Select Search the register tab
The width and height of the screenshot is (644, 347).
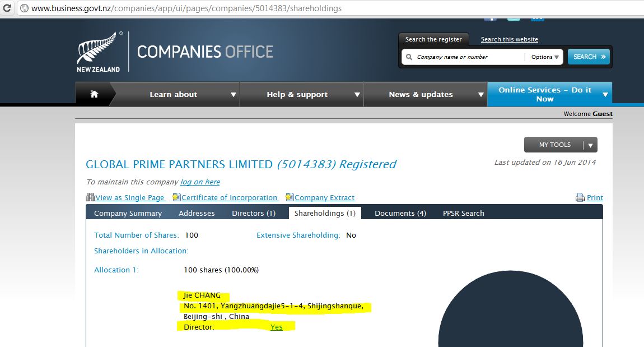[433, 39]
